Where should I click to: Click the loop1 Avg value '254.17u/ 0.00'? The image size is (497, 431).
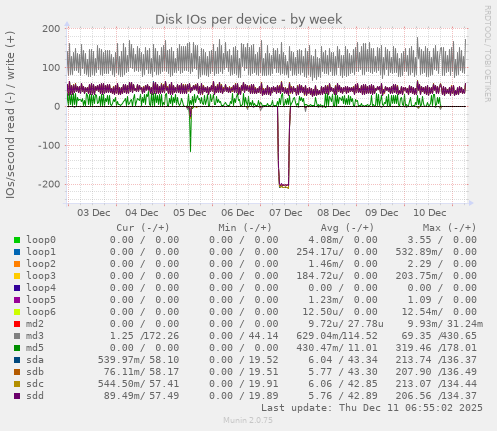click(x=337, y=252)
